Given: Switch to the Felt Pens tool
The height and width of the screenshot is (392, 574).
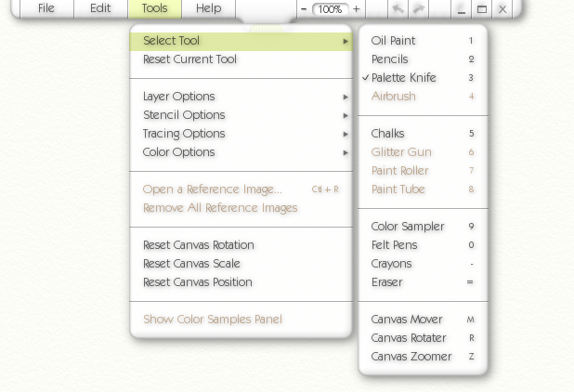Looking at the screenshot, I should [x=395, y=245].
